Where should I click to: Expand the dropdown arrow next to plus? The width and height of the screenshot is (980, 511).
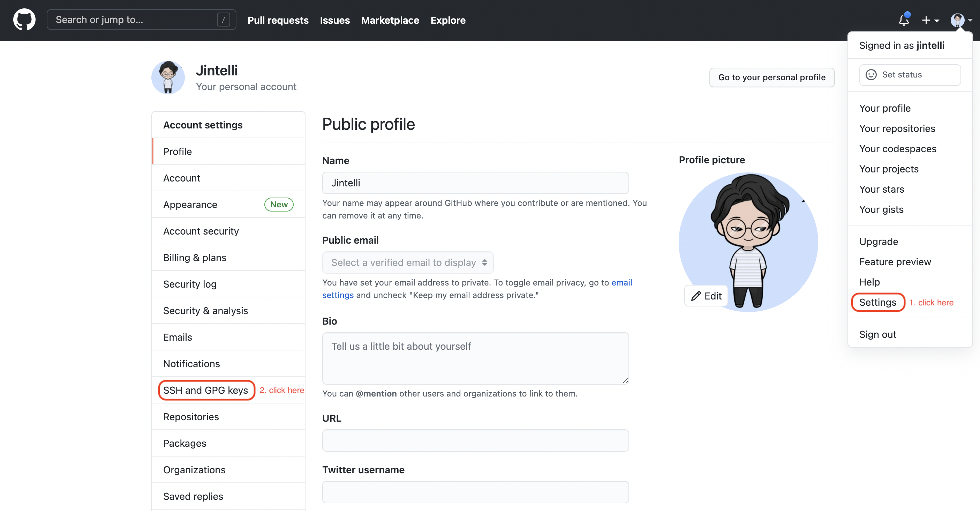coord(937,21)
